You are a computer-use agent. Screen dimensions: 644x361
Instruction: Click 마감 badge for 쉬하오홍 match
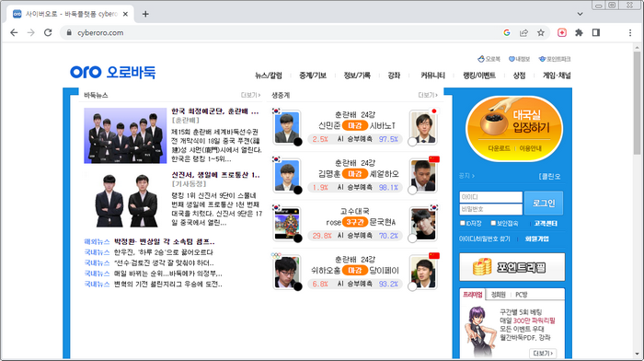pos(355,270)
